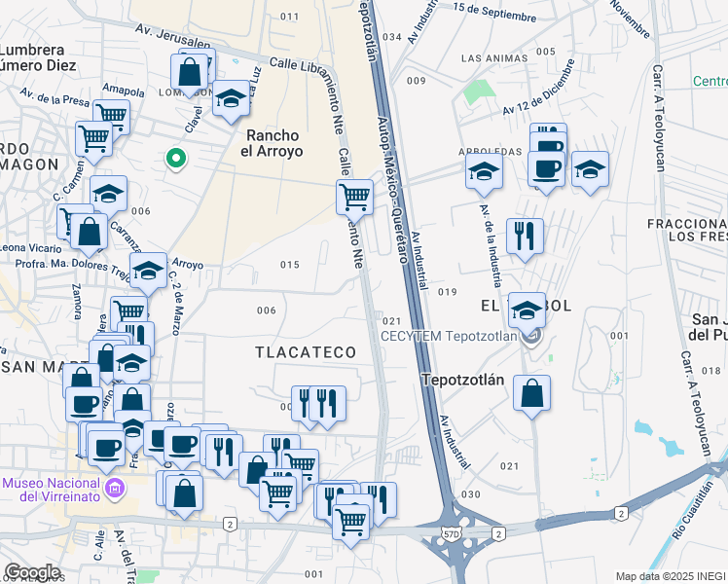The image size is (728, 584).
Task: Click the LAS ANIMAS label
Action: pyautogui.click(x=494, y=58)
